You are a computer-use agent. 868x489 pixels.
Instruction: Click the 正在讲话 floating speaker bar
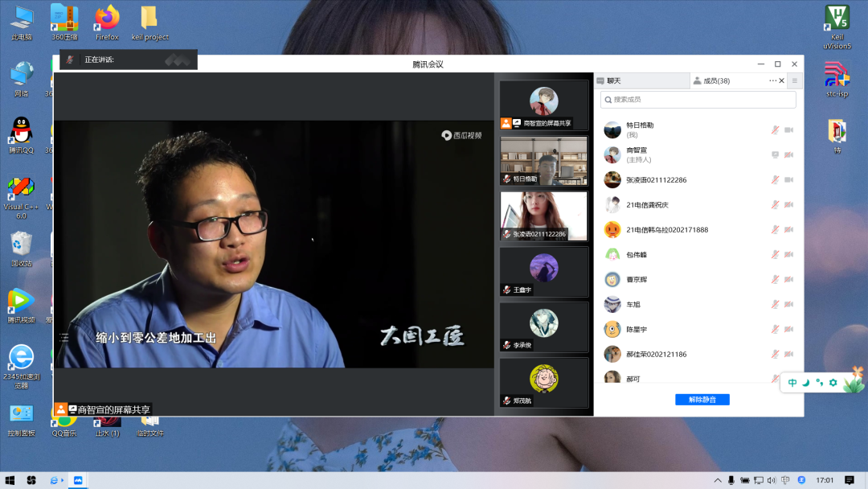pos(129,60)
